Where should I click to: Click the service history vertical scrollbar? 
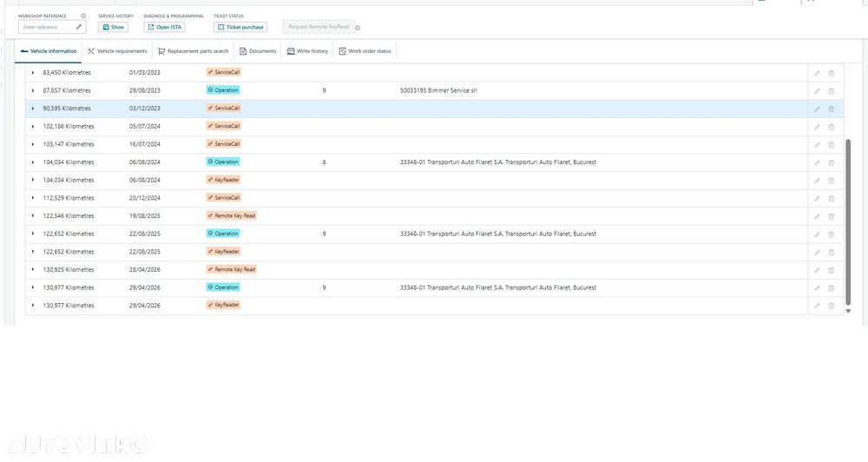click(x=847, y=221)
